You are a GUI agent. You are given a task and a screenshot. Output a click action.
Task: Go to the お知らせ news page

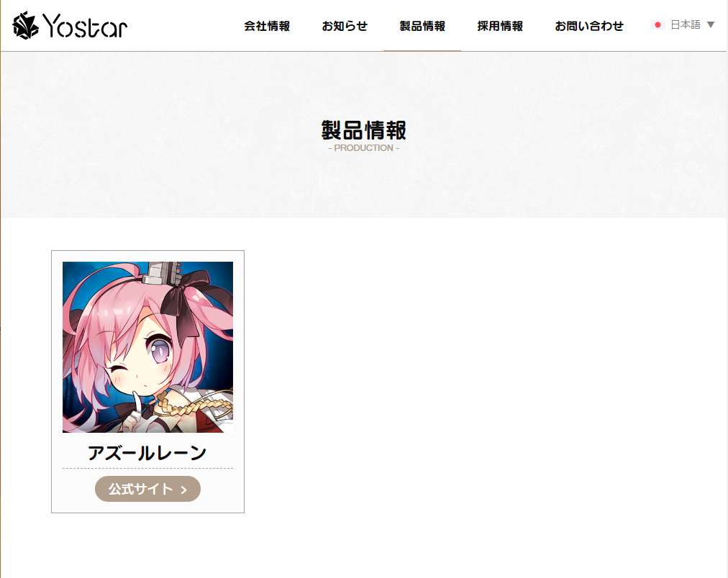tap(345, 26)
